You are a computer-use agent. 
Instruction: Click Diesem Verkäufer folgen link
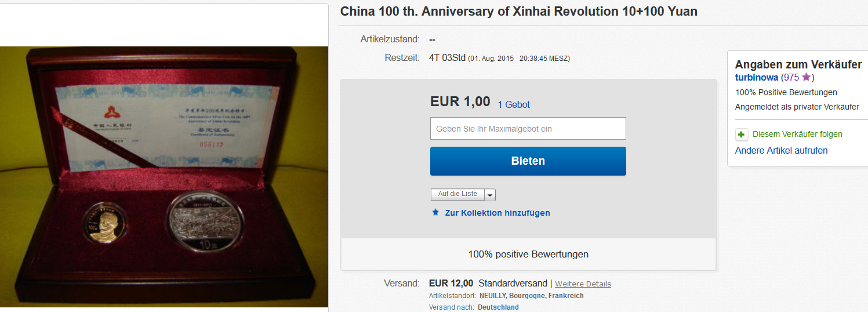(x=797, y=134)
